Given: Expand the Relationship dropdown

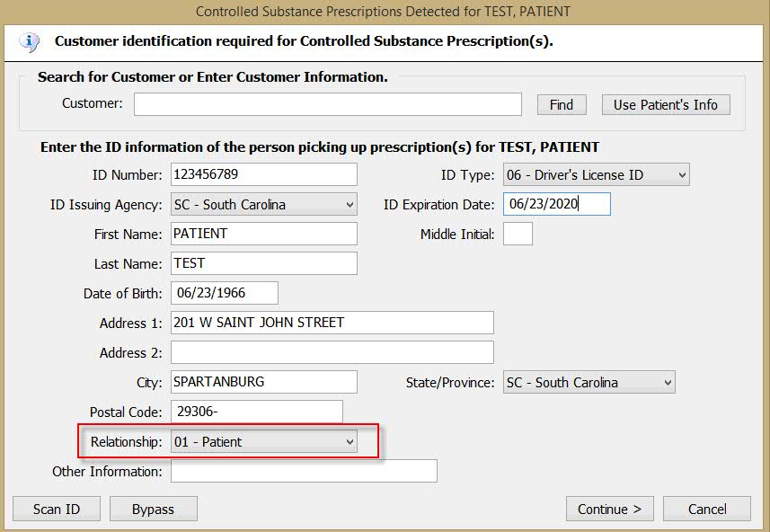Looking at the screenshot, I should click(x=264, y=441).
